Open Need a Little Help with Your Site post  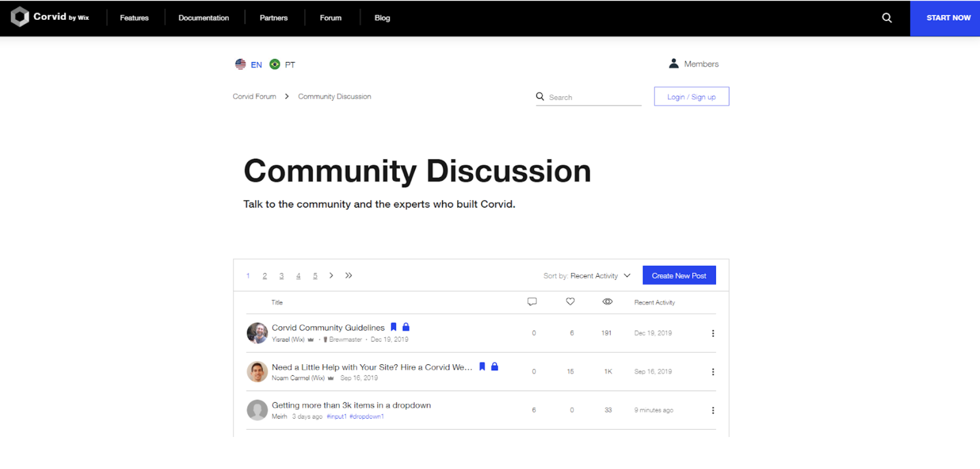[372, 367]
